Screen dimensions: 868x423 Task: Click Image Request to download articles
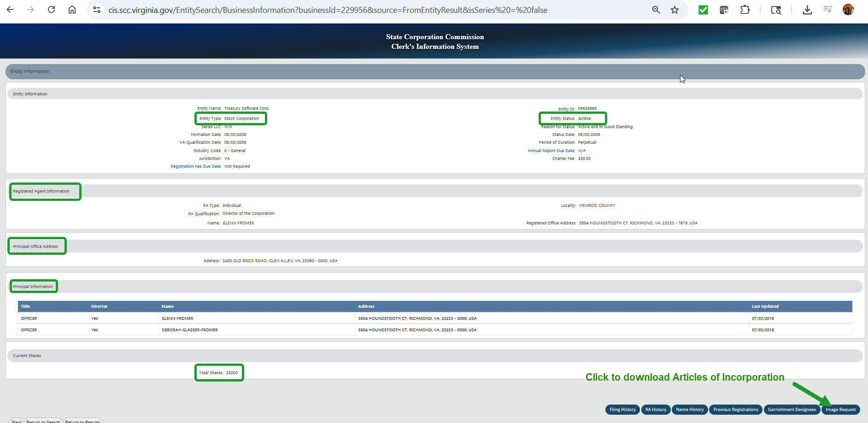coord(840,410)
